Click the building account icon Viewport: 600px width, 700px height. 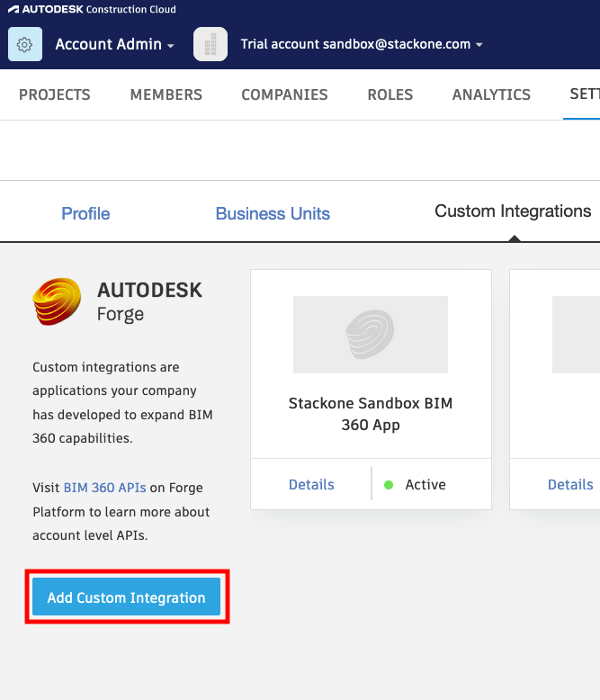[210, 44]
